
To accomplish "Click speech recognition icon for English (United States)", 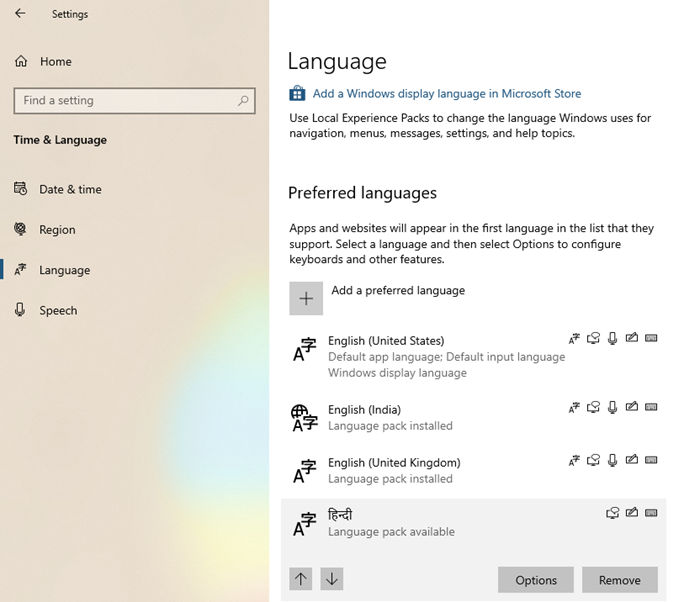I will [612, 339].
